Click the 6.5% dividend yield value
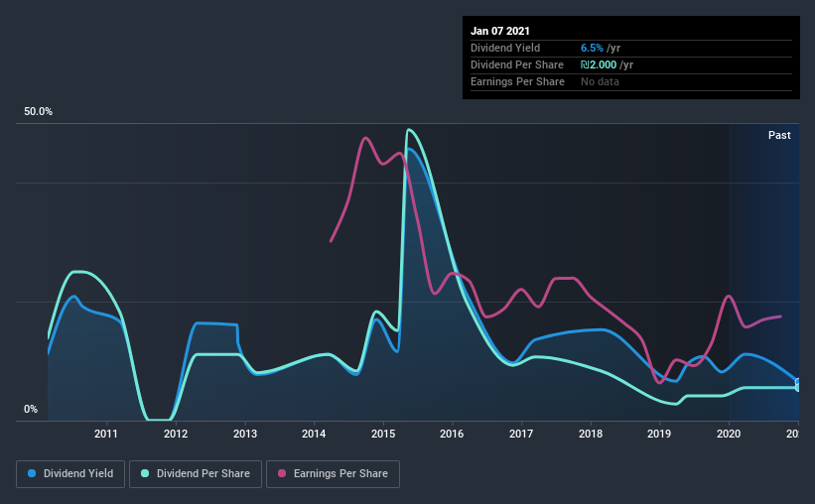Viewport: 815px width, 504px height. pyautogui.click(x=592, y=48)
